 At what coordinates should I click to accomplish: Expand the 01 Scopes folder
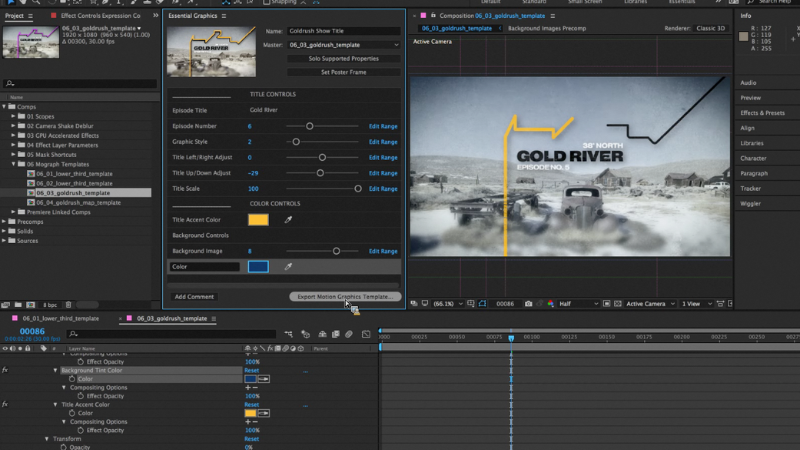(x=14, y=116)
